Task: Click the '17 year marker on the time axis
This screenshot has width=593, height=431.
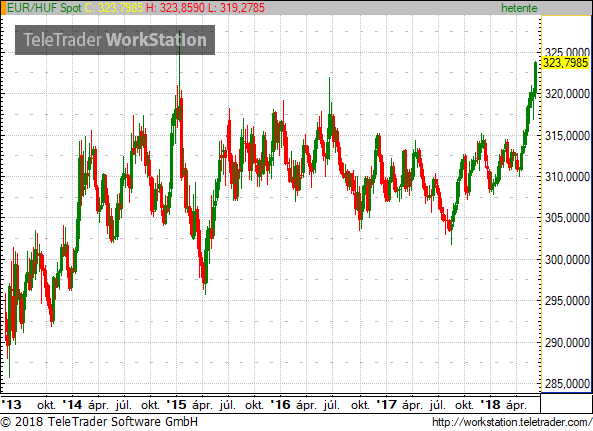Action: 387,405
